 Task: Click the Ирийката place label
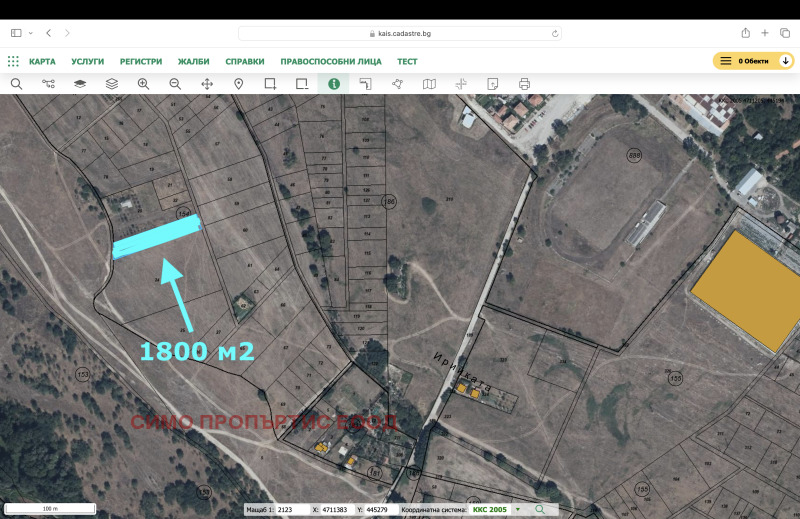pyautogui.click(x=462, y=371)
